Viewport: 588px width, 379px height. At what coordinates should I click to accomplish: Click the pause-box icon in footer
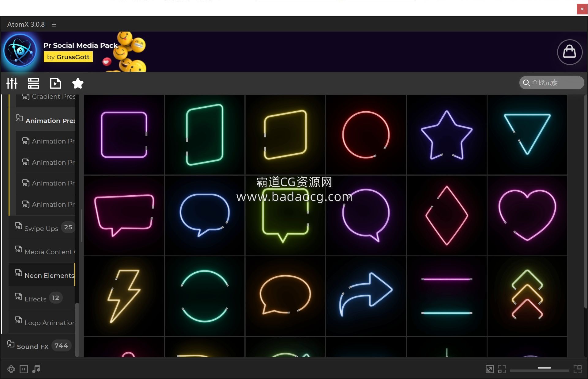point(24,369)
